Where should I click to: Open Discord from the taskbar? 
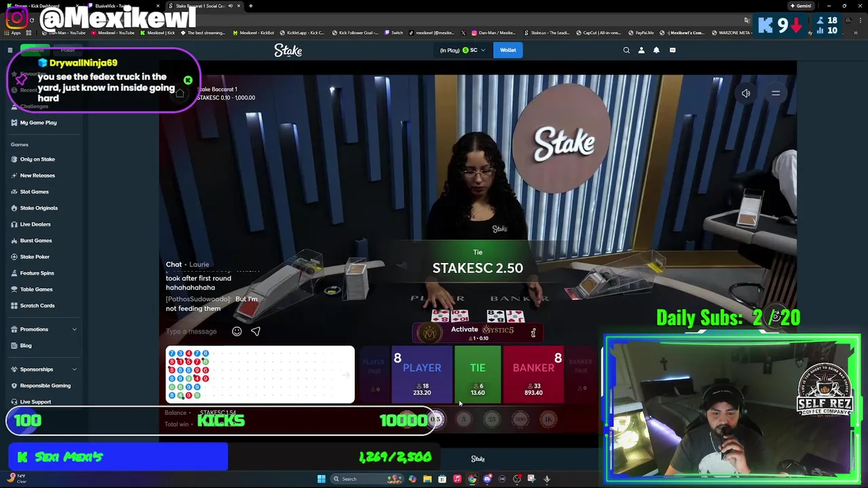pyautogui.click(x=487, y=479)
